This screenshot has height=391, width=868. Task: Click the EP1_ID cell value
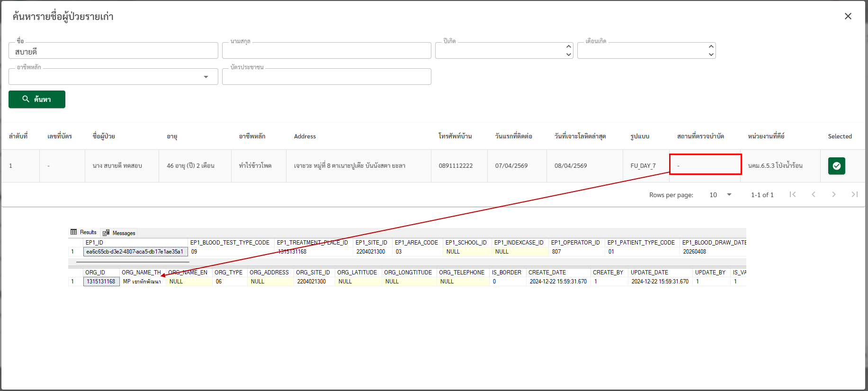click(134, 252)
